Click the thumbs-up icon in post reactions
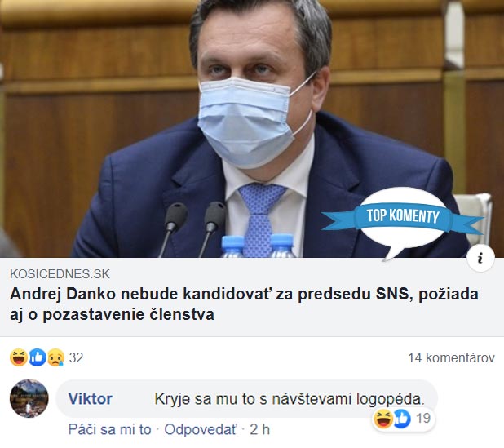The image size is (504, 448). (38, 357)
